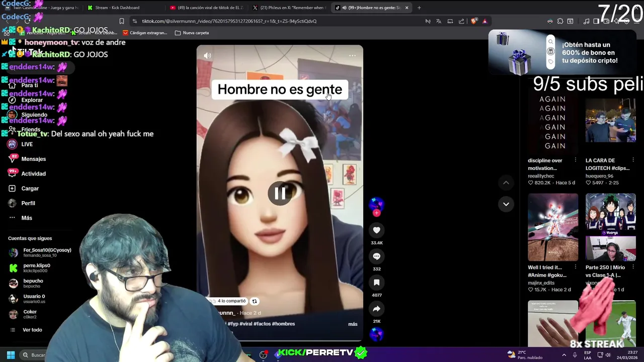Open the "Cárdigan extragran..." bookmark
The image size is (644, 362).
click(145, 33)
